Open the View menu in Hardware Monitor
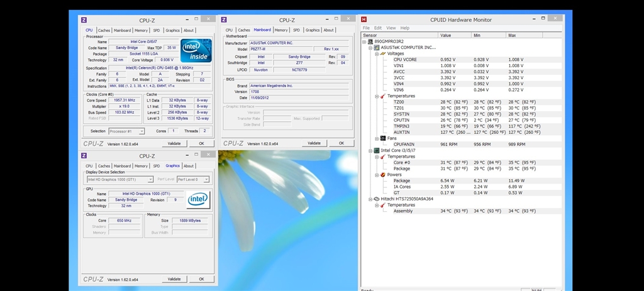644x291 pixels. (x=391, y=28)
